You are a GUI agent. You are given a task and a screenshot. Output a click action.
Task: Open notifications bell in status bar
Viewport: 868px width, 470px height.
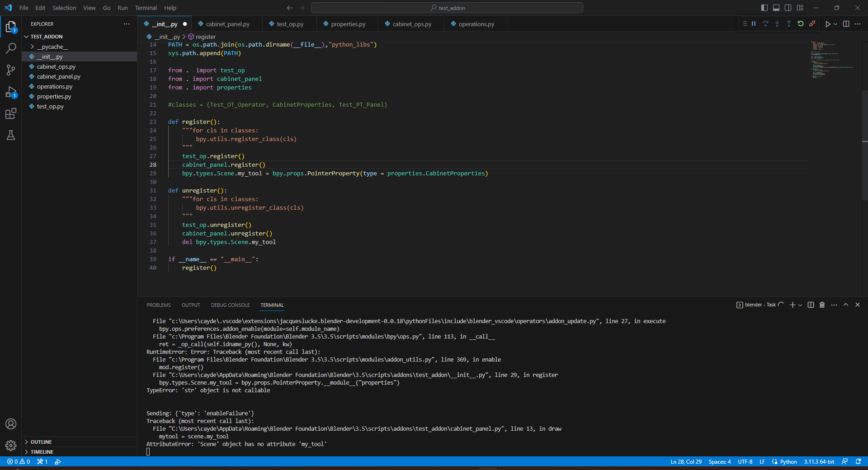(858, 461)
